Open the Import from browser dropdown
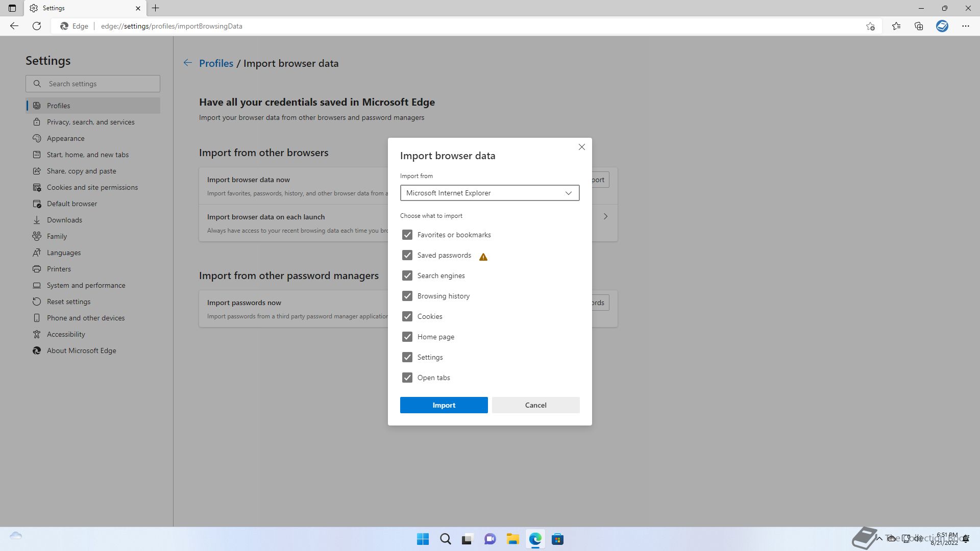This screenshot has width=980, height=551. tap(490, 193)
